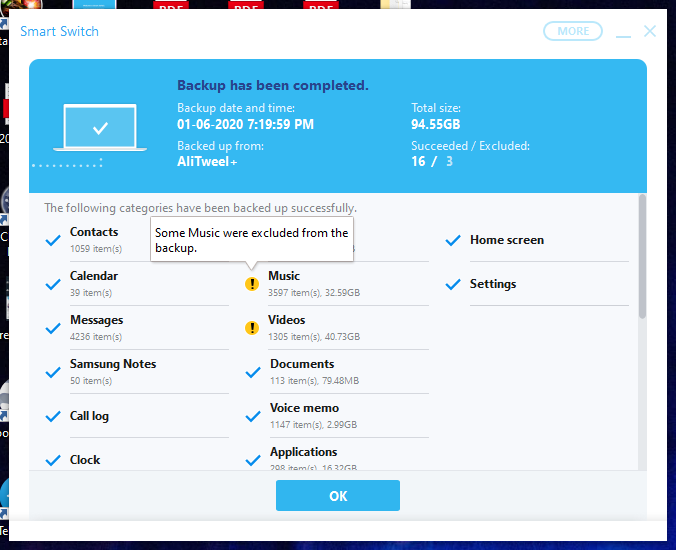Click the '1147 item(s), 2.99GB' text
Image resolution: width=676 pixels, height=550 pixels.
click(x=313, y=425)
